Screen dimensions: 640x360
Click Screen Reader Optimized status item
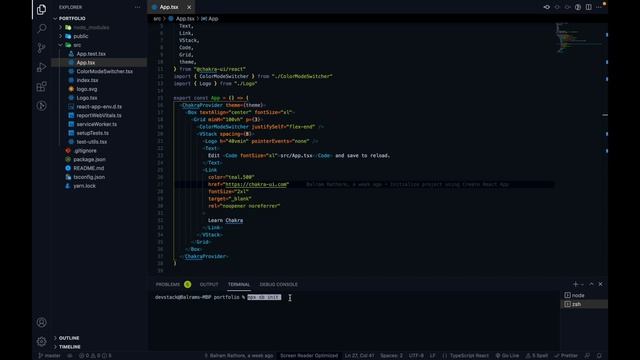tap(309, 356)
